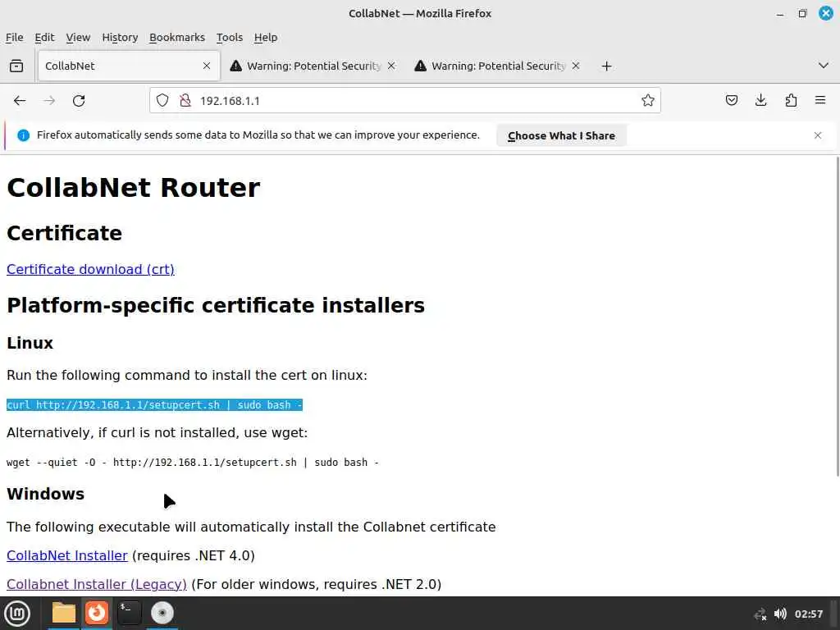The height and width of the screenshot is (630, 840).
Task: Click the highlighted curl setupcert.sh command
Action: [x=154, y=405]
